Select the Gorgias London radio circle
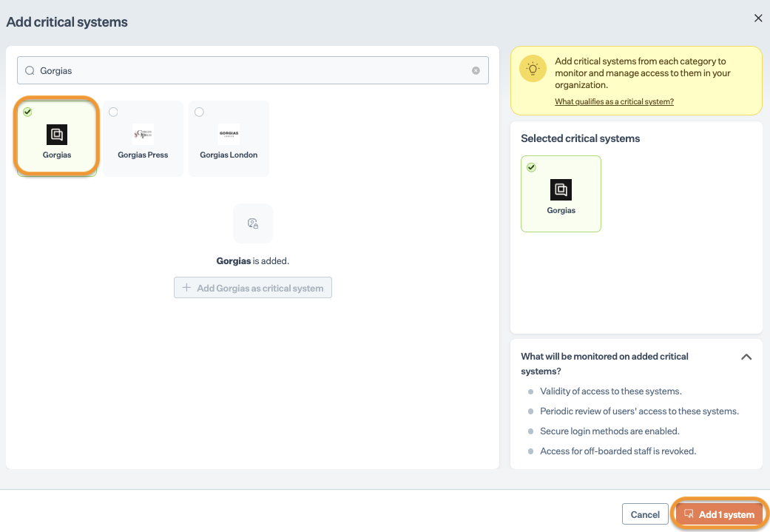 pos(199,112)
